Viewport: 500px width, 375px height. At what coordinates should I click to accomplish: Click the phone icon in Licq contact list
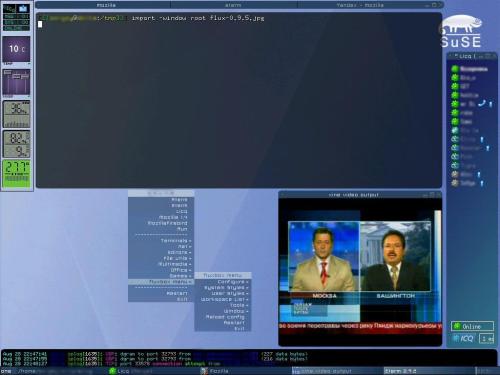(x=481, y=104)
